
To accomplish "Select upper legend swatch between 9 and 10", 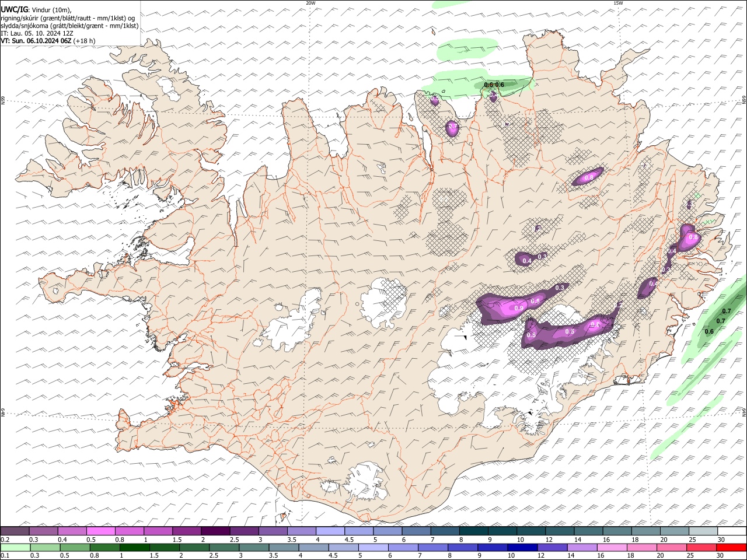I will click(x=502, y=531).
